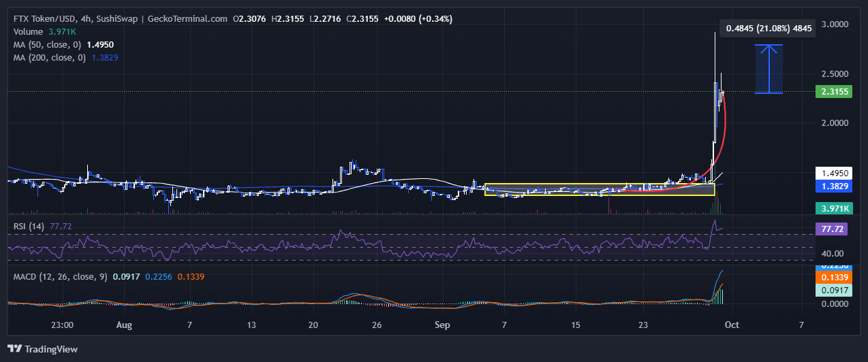Click the green 2.3155 current price label
This screenshot has width=868, height=362.
click(x=833, y=91)
